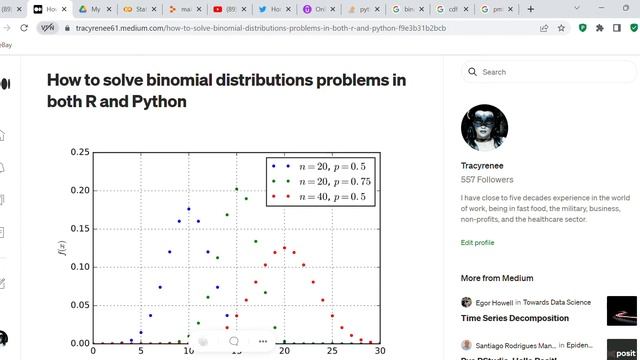Open the Time Series Decomposition article
Screen dimensions: 640x360
pos(515,318)
